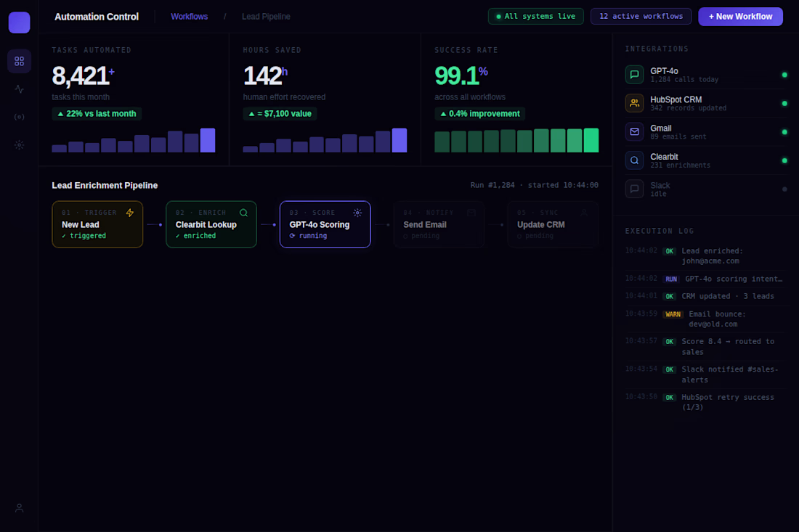The height and width of the screenshot is (532, 799).
Task: Click the user icon on Sync node
Action: coord(585,213)
